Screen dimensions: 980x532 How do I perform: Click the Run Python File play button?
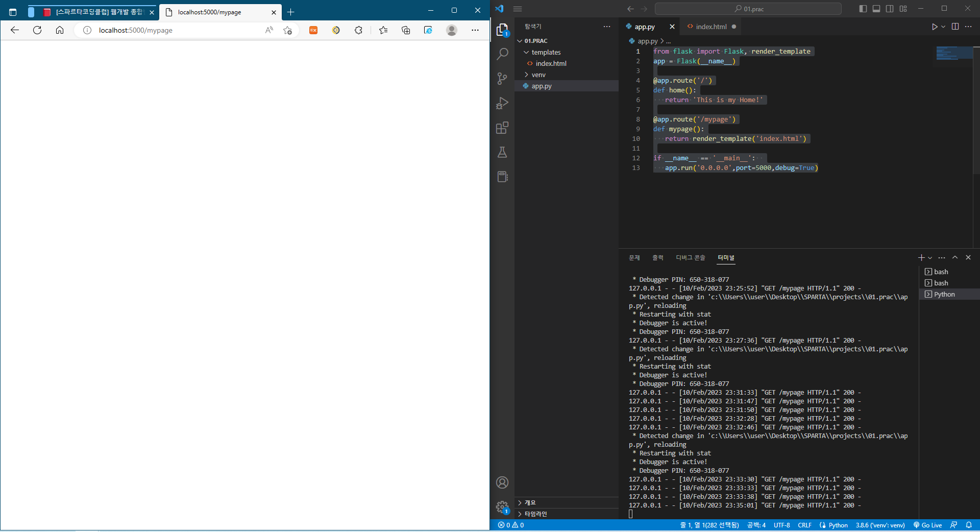pyautogui.click(x=934, y=27)
